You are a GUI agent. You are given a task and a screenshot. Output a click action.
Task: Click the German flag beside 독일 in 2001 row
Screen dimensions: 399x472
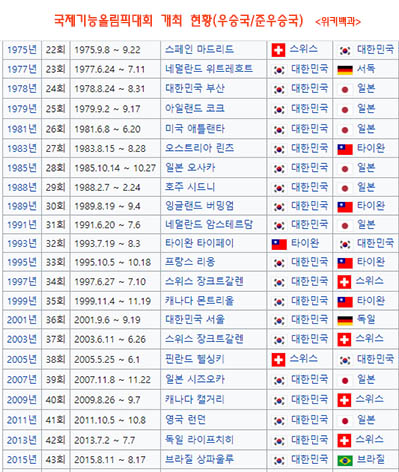coord(345,321)
